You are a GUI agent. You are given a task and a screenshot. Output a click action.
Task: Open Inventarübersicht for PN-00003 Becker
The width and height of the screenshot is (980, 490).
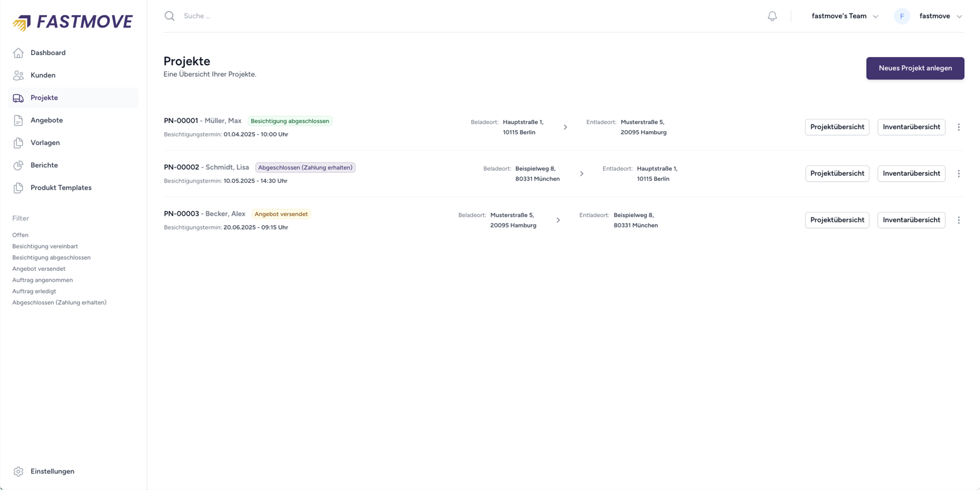[911, 220]
